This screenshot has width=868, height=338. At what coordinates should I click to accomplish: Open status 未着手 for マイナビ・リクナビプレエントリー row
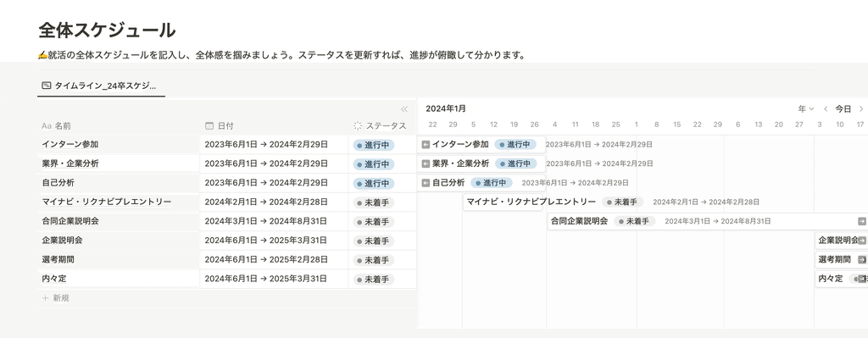[x=374, y=202]
